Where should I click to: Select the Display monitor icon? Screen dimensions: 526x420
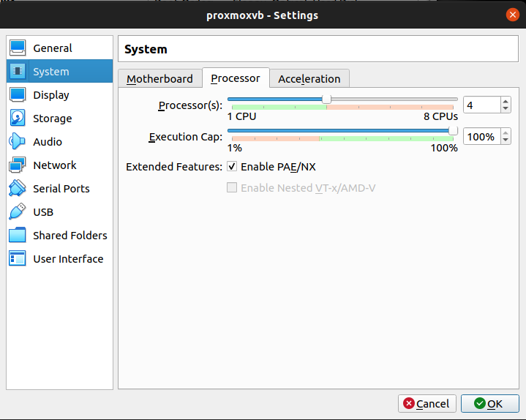18,95
